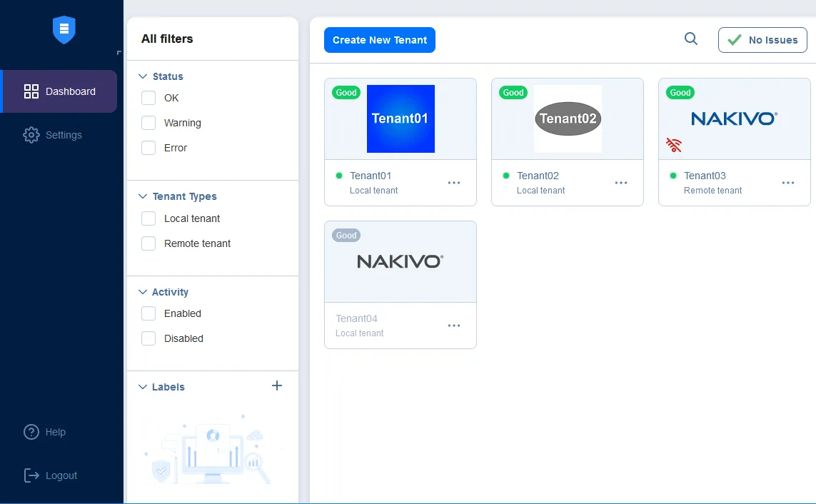Viewport: 816px width, 504px height.
Task: Click the plus icon to add label
Action: pyautogui.click(x=277, y=386)
